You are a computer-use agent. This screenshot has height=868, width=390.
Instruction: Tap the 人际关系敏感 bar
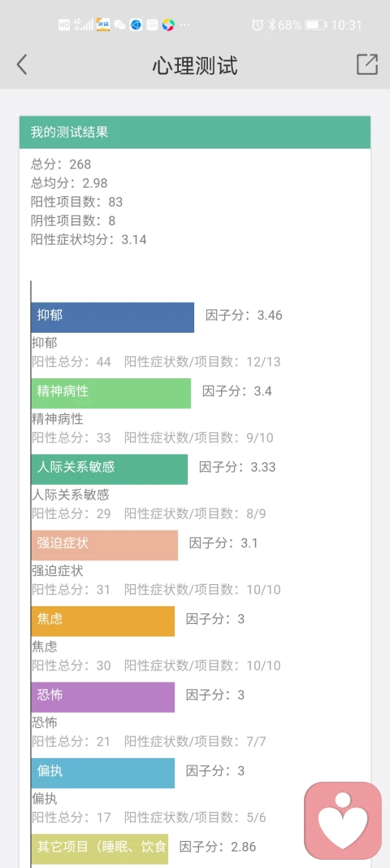pyautogui.click(x=110, y=469)
